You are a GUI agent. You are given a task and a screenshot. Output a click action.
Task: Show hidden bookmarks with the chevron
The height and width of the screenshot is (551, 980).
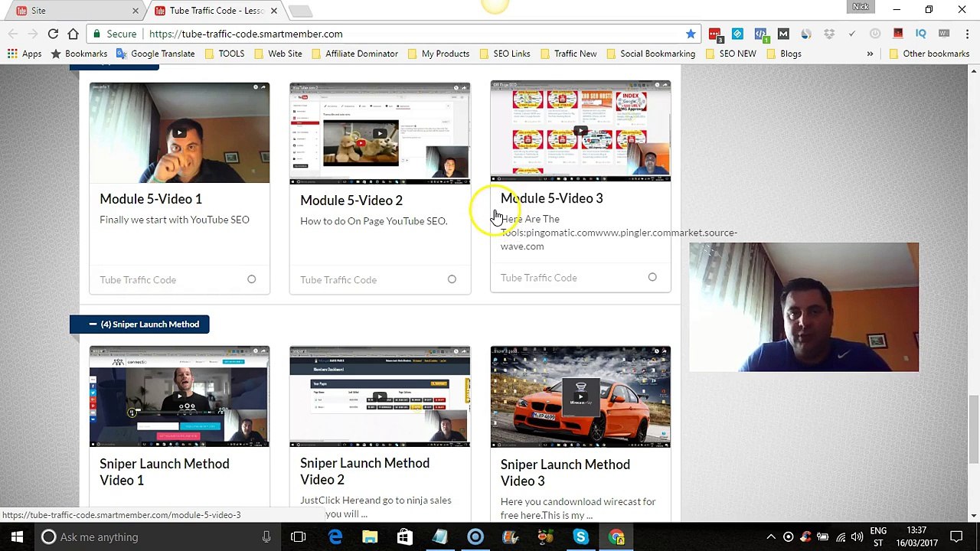[870, 54]
